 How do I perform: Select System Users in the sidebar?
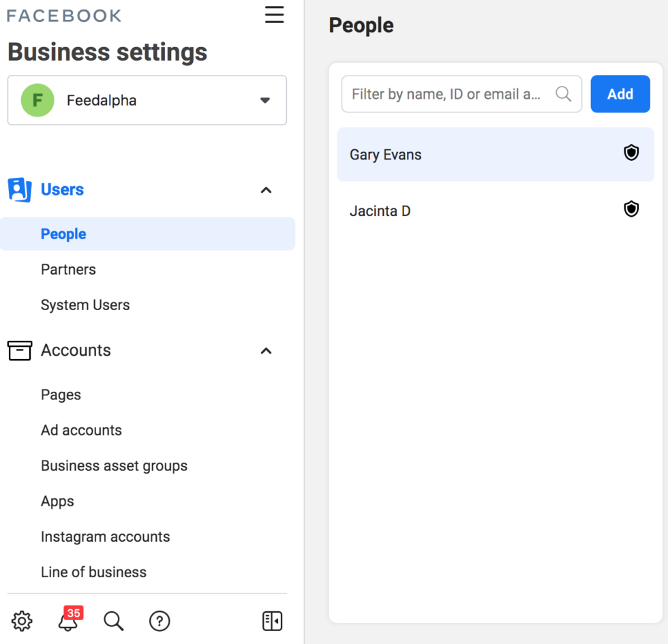pos(85,305)
